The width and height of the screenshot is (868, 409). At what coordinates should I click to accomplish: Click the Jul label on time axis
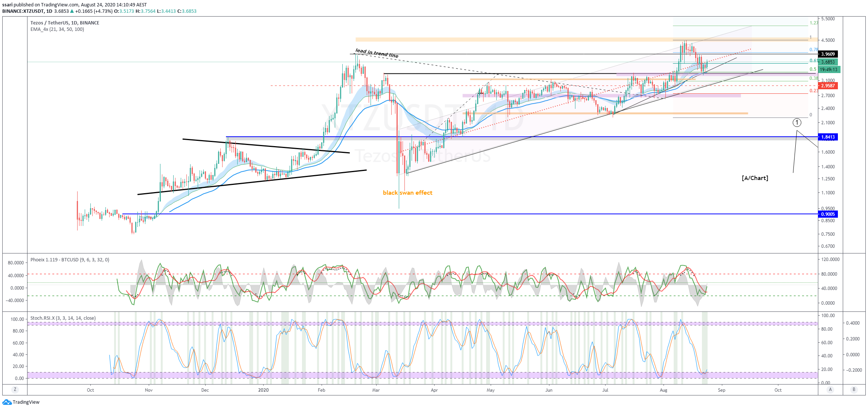tap(605, 390)
